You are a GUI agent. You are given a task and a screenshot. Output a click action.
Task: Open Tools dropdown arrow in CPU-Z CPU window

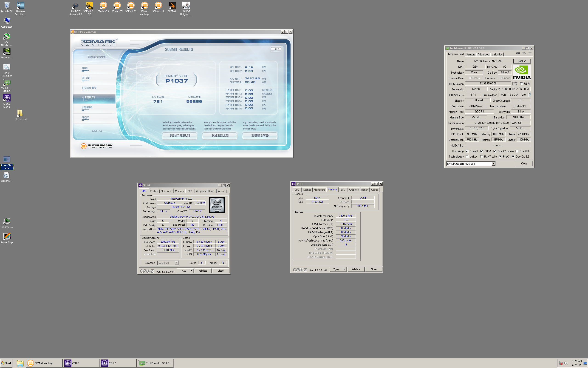click(192, 271)
